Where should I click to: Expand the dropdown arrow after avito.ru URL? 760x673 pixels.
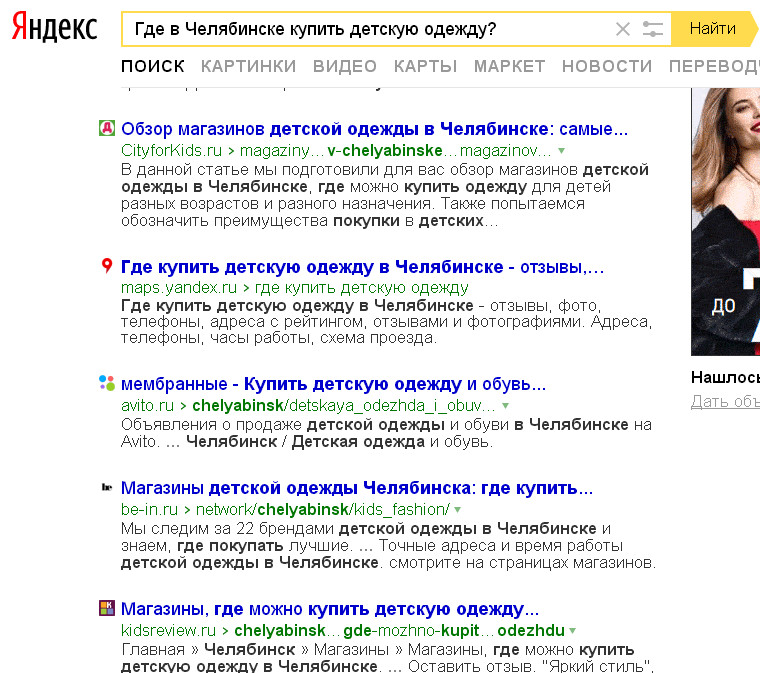pos(505,406)
